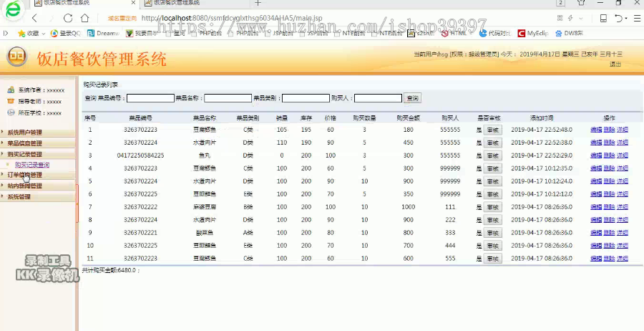Expand the 系统用户管理 sidebar menu
The image size is (644, 331).
[24, 133]
